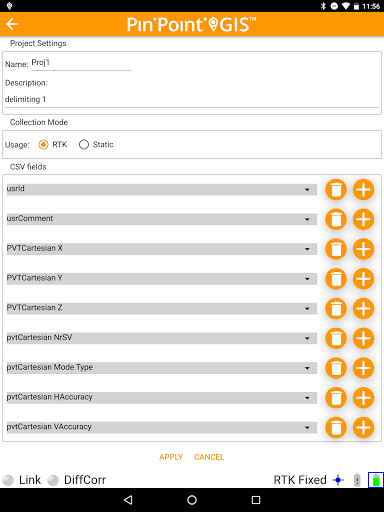Add a field after usrComment
Viewport: 384px width, 512px height.
click(363, 219)
